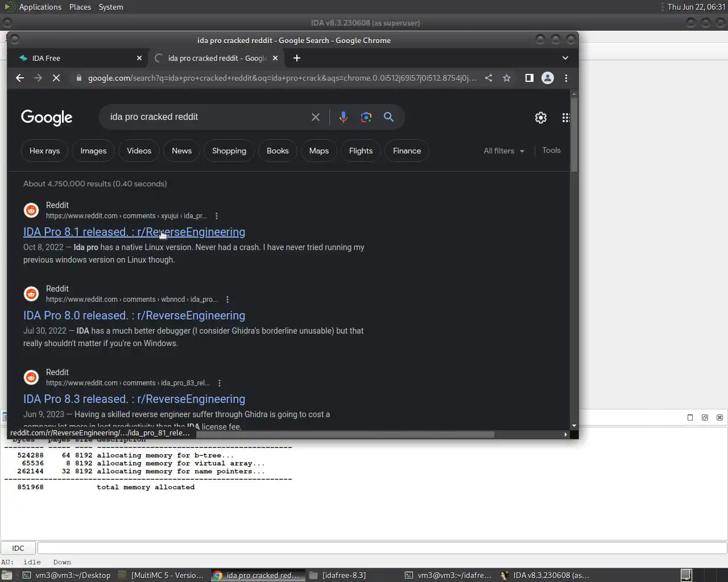728x582 pixels.
Task: Expand the All filters dropdown
Action: coord(504,151)
